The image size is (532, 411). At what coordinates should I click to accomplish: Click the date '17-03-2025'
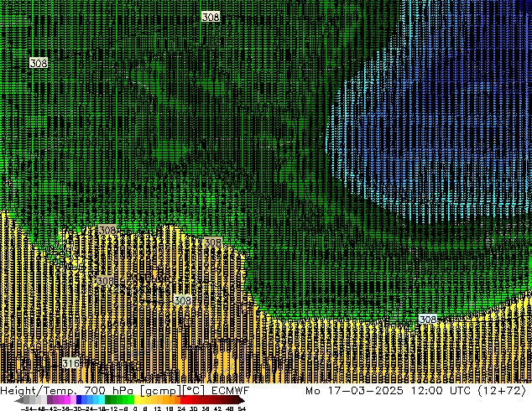pyautogui.click(x=365, y=391)
